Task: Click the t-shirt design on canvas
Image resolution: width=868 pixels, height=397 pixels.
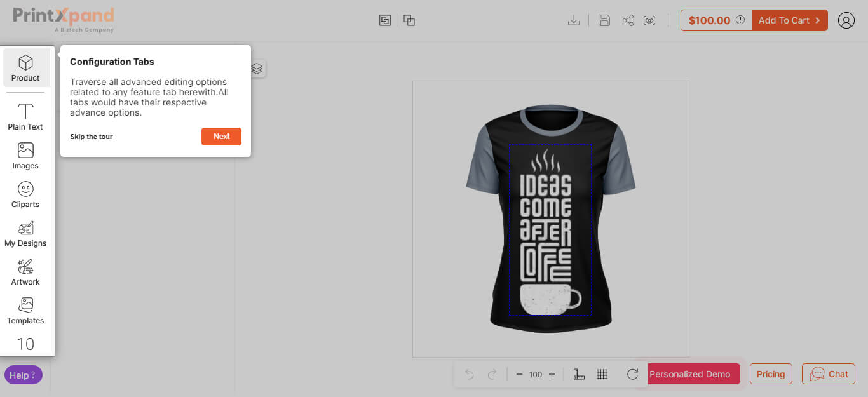Action: pos(550,230)
